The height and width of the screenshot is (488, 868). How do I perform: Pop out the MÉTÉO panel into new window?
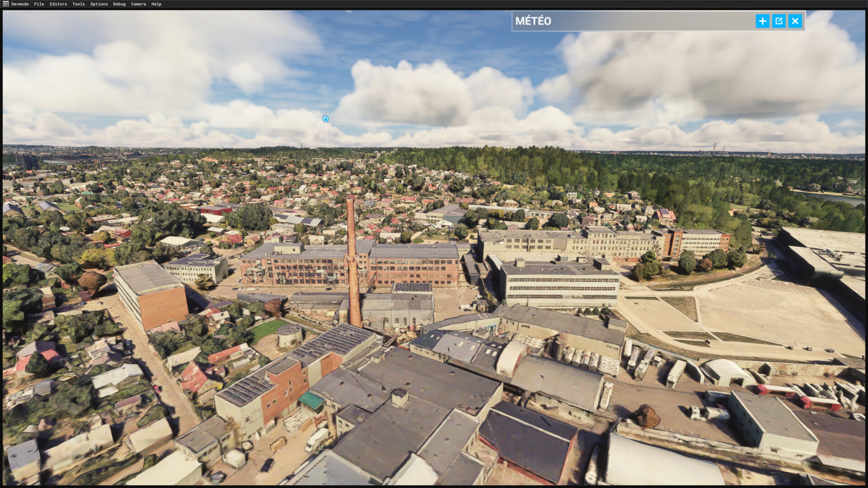coord(778,21)
